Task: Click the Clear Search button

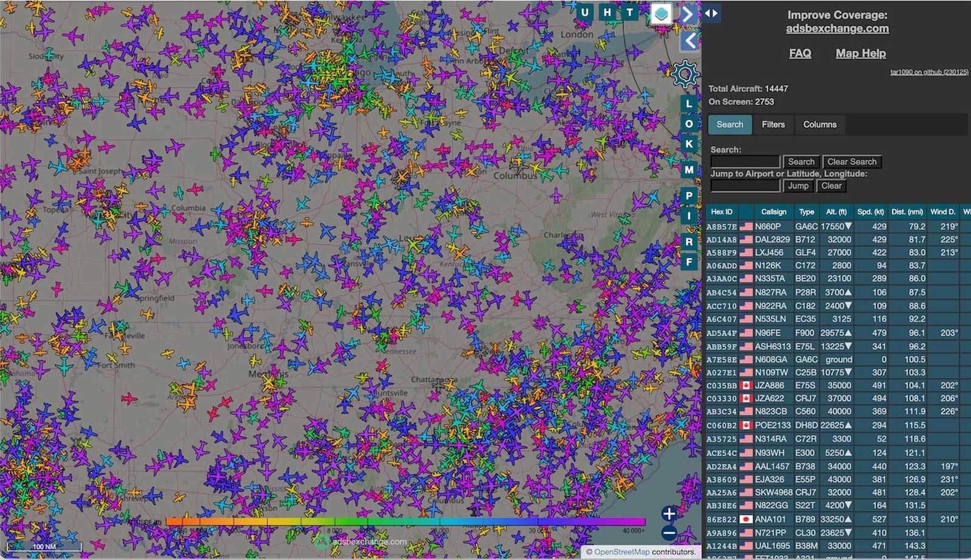Action: tap(851, 162)
